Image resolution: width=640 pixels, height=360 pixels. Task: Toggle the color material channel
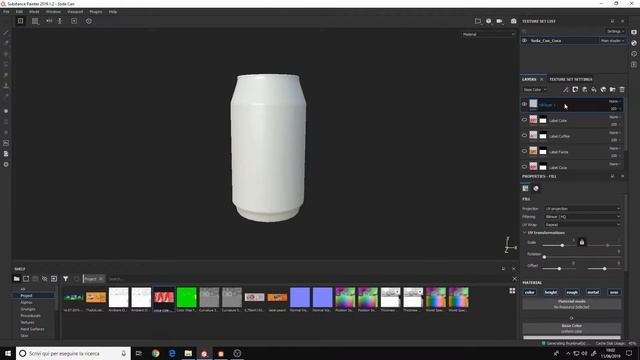pyautogui.click(x=529, y=292)
